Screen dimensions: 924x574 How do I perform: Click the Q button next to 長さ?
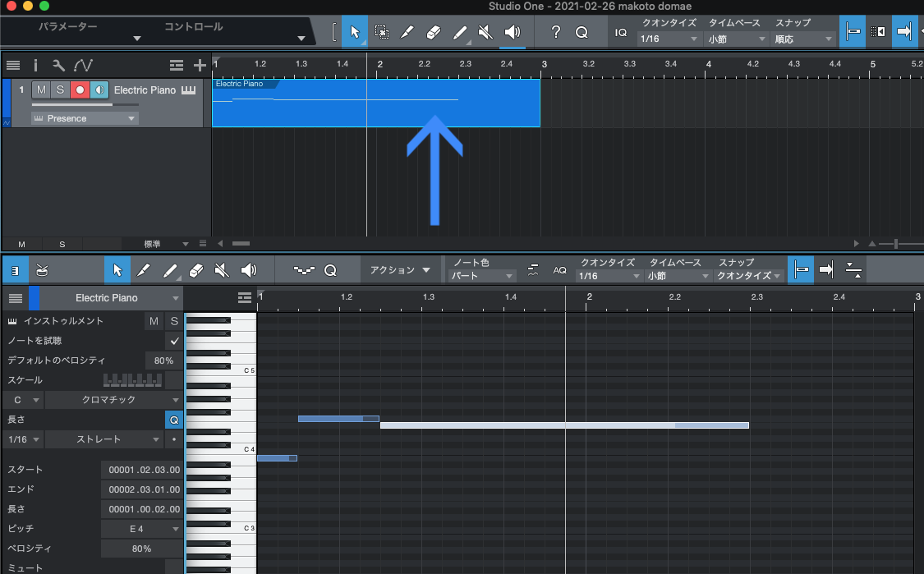(x=174, y=420)
